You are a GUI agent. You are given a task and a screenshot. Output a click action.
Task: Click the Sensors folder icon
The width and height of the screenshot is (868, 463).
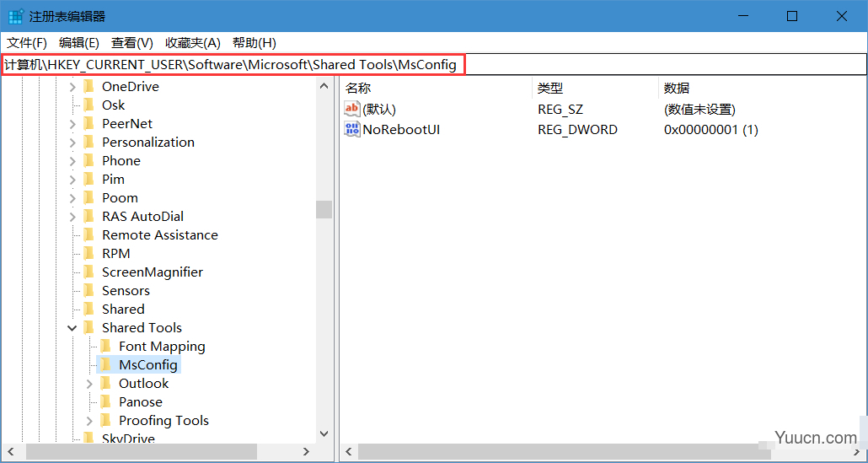(88, 291)
